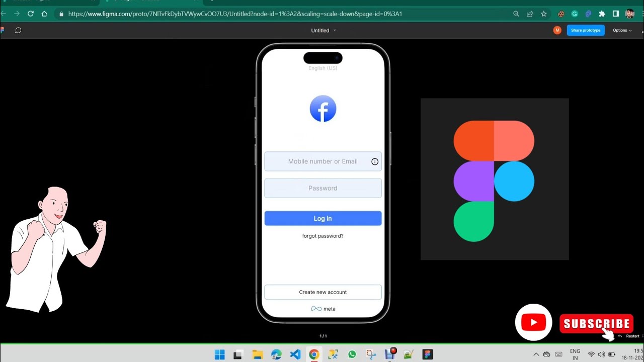The image size is (644, 362).
Task: Open Visual Studio Code from taskbar
Action: (x=295, y=354)
